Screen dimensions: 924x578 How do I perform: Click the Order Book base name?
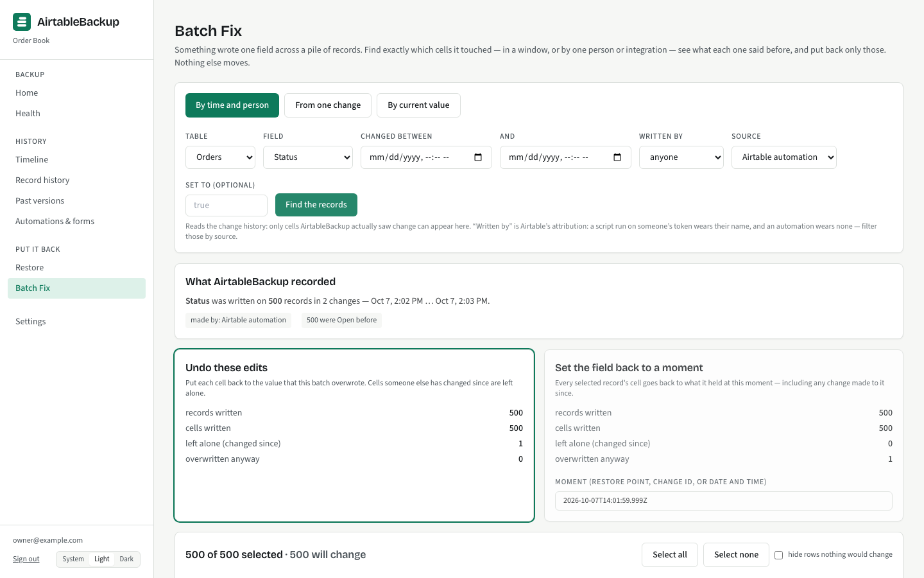point(31,41)
